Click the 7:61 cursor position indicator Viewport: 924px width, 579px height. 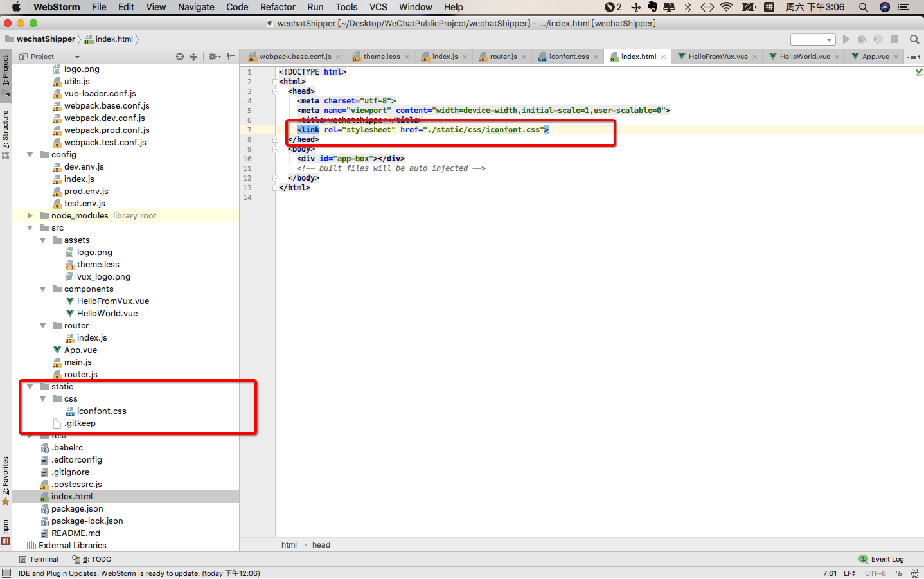coord(830,573)
